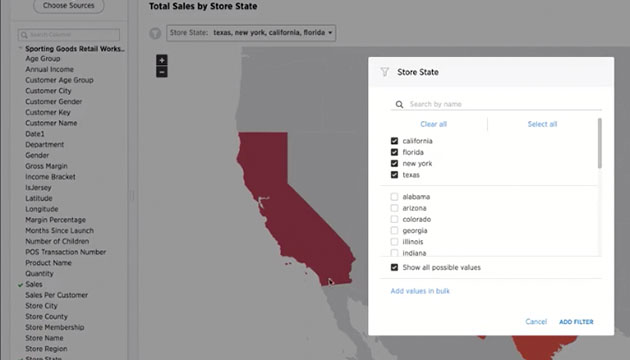
Task: Click the map zoom out minus icon
Action: coord(162,72)
